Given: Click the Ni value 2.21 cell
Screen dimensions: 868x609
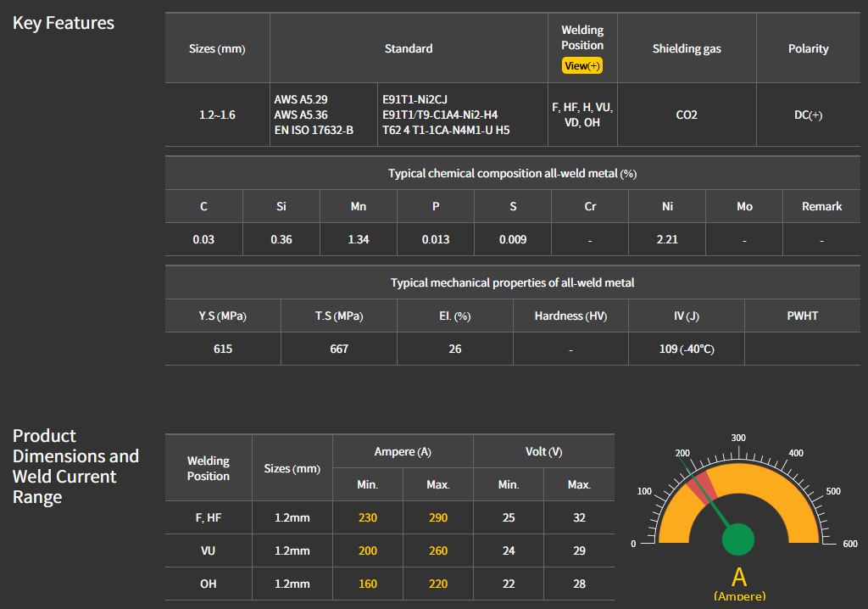Looking at the screenshot, I should point(667,239).
